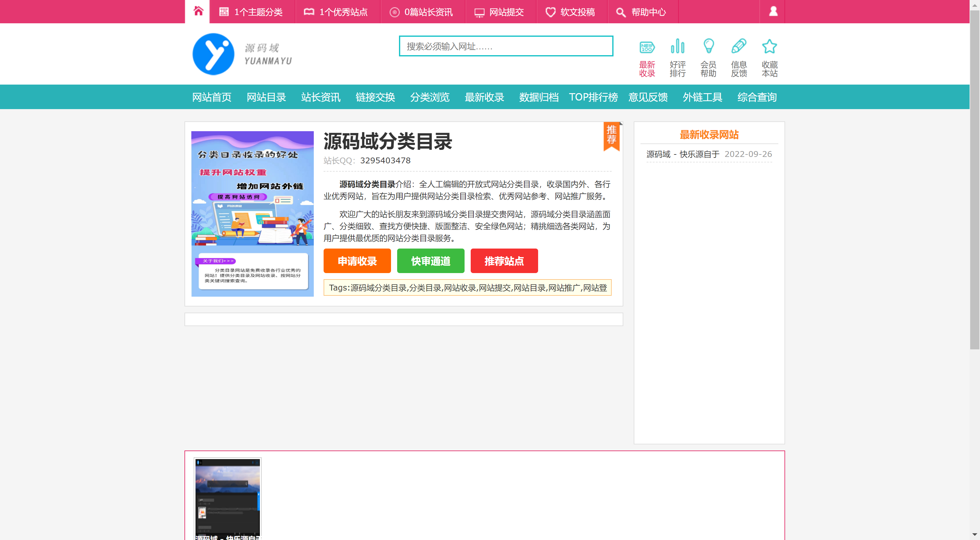Image resolution: width=980 pixels, height=540 pixels.
Task: Open the 源码域 - 快乐源自于 link
Action: [683, 154]
